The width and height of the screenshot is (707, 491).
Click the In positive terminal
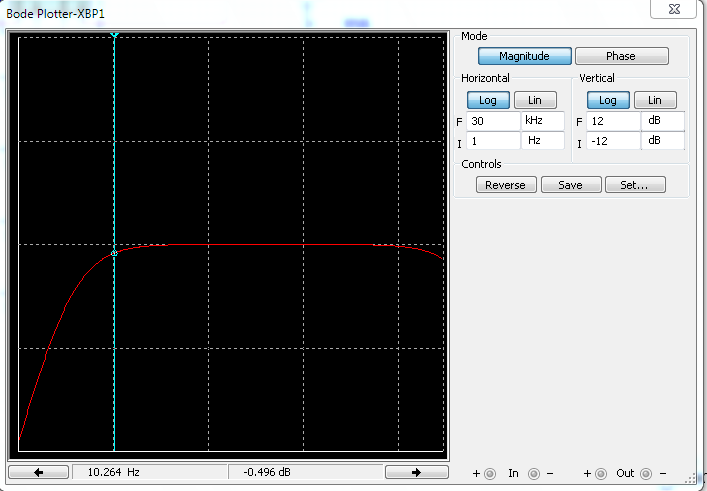(x=490, y=474)
